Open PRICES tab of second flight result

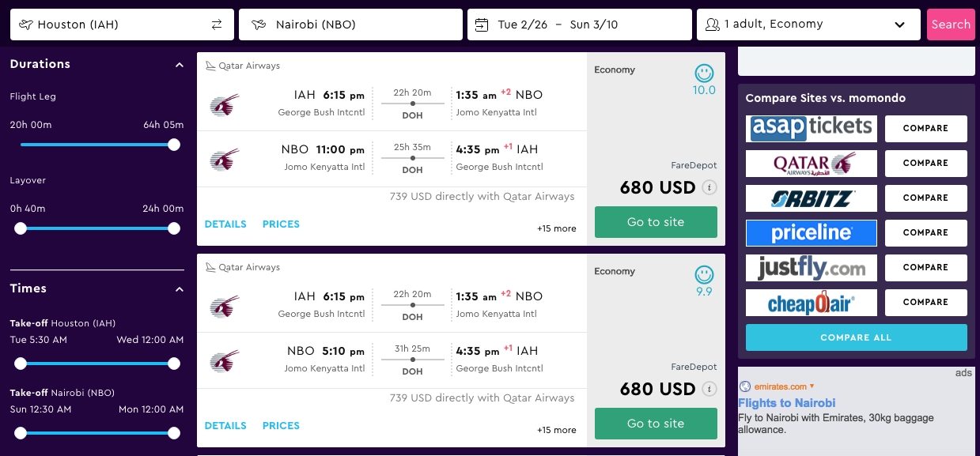(x=281, y=425)
